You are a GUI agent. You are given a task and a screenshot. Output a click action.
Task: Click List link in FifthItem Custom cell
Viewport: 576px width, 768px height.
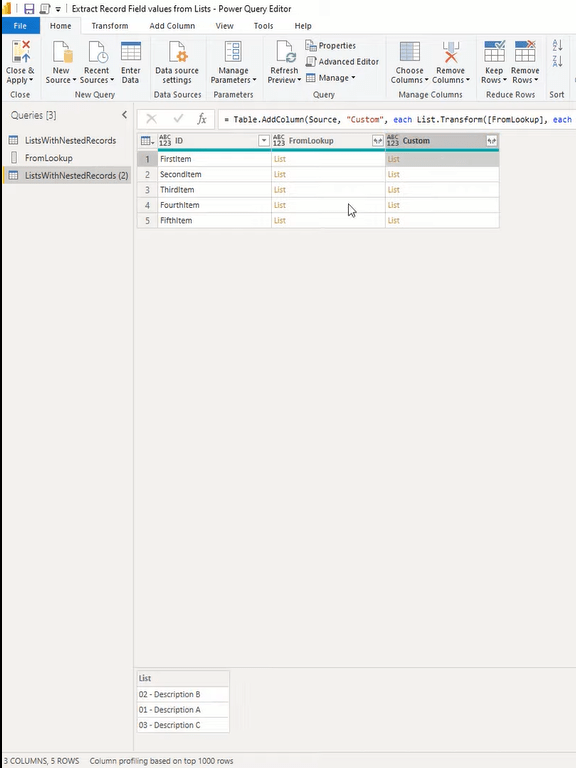pyautogui.click(x=393, y=221)
